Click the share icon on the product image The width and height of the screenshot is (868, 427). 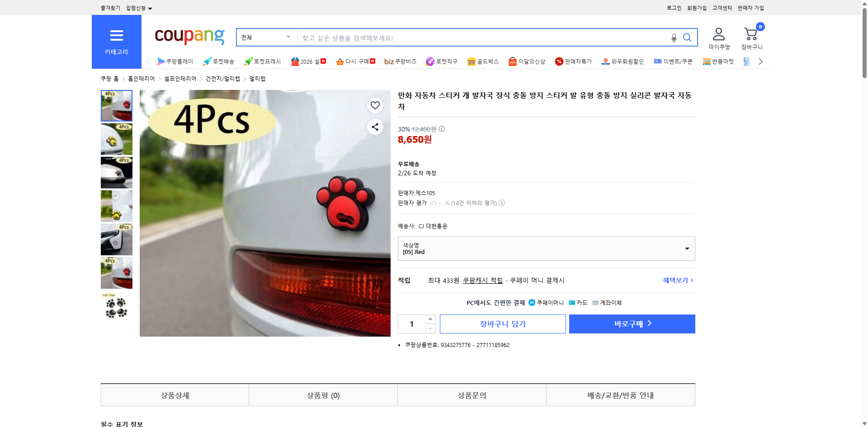375,127
